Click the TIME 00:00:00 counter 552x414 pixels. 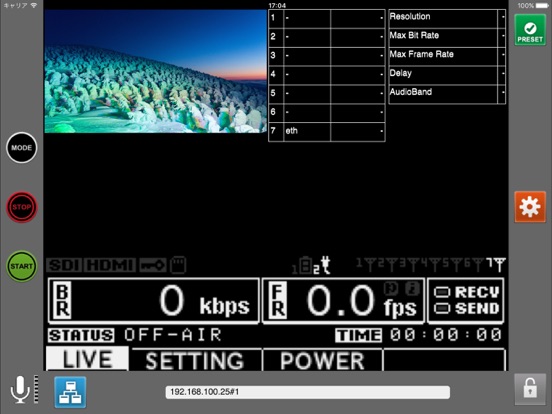pyautogui.click(x=419, y=335)
